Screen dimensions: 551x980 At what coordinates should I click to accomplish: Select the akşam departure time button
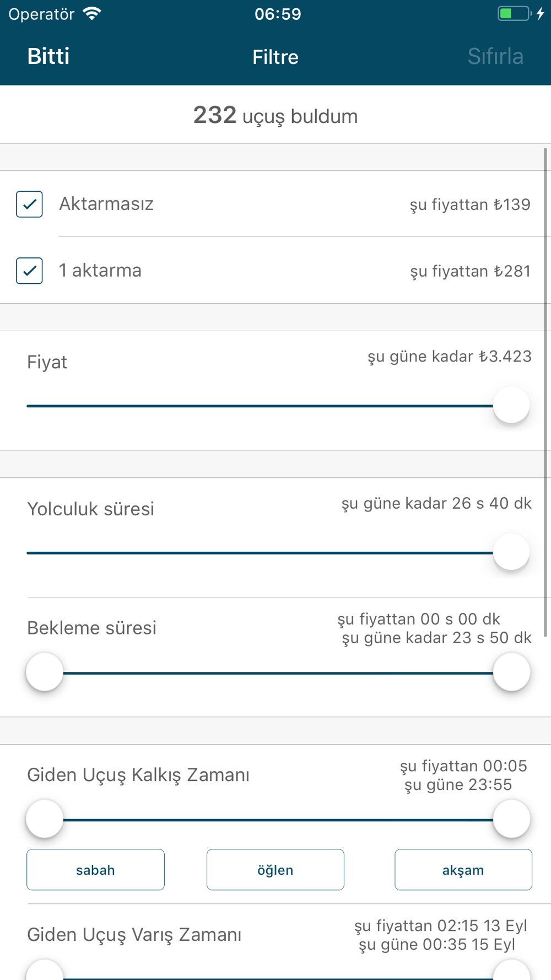point(463,870)
